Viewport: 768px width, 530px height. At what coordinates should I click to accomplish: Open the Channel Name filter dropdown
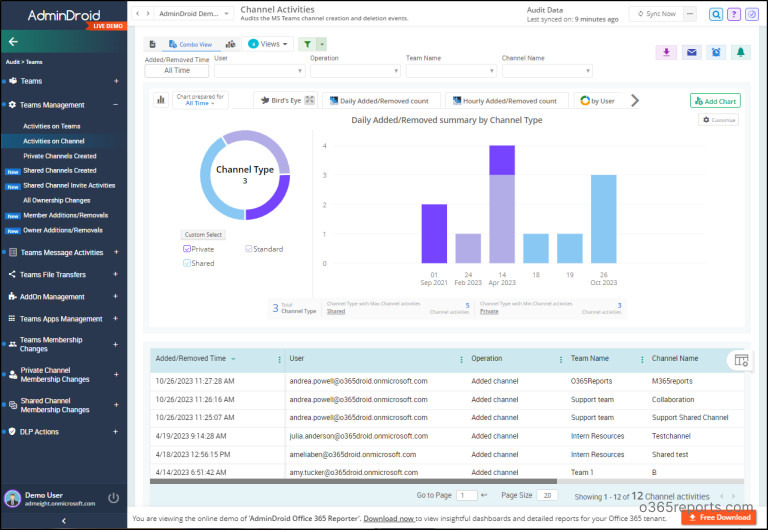547,71
